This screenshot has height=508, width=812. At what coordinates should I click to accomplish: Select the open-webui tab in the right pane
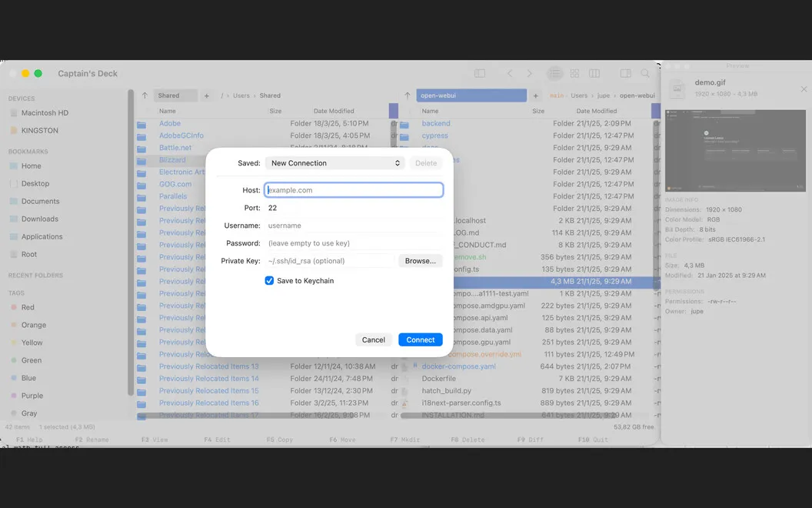tap(471, 95)
